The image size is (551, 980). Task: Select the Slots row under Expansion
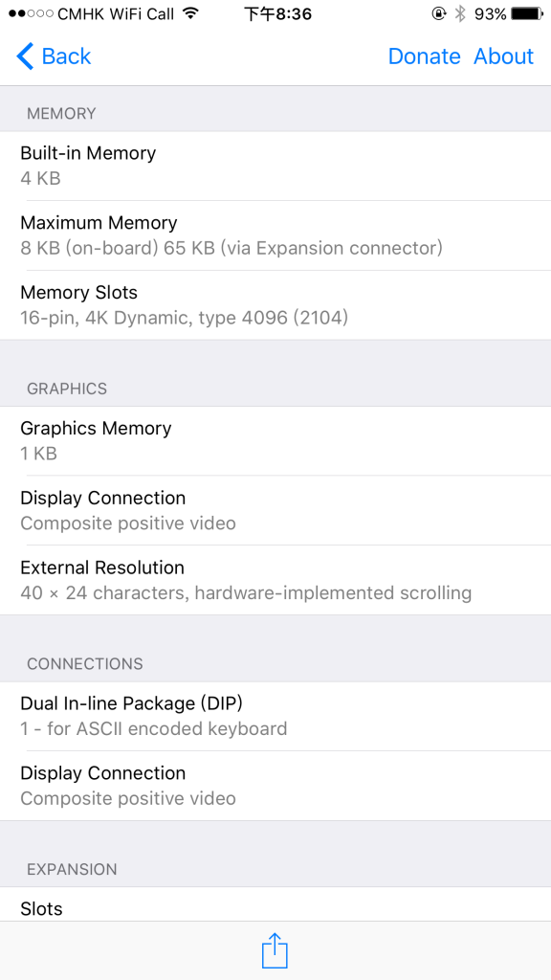coord(275,903)
